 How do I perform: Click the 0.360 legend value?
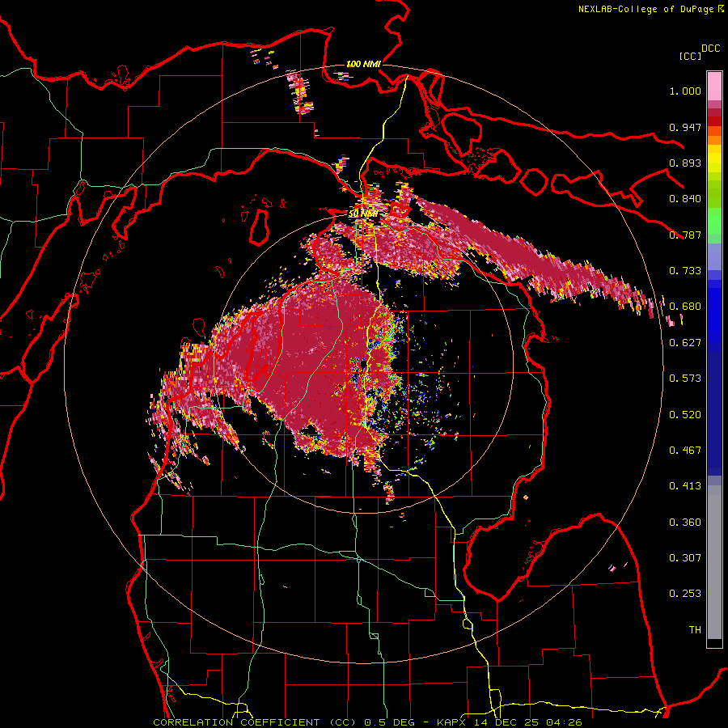(685, 523)
